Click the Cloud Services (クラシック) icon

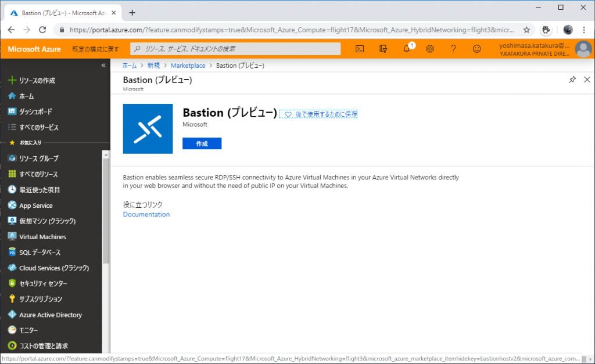12,268
